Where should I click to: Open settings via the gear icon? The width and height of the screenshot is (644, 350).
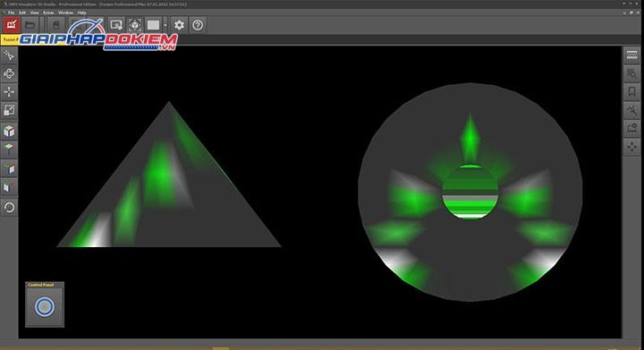coord(179,25)
